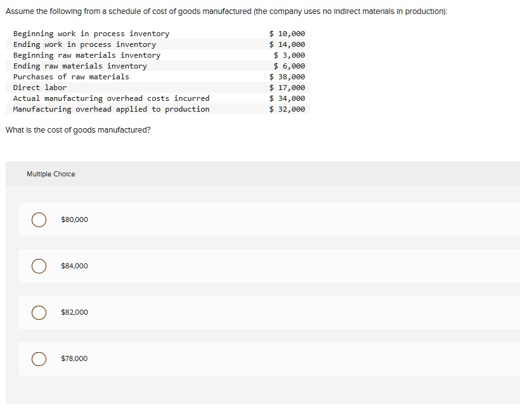Select the $80,000 radio button

coord(39,220)
